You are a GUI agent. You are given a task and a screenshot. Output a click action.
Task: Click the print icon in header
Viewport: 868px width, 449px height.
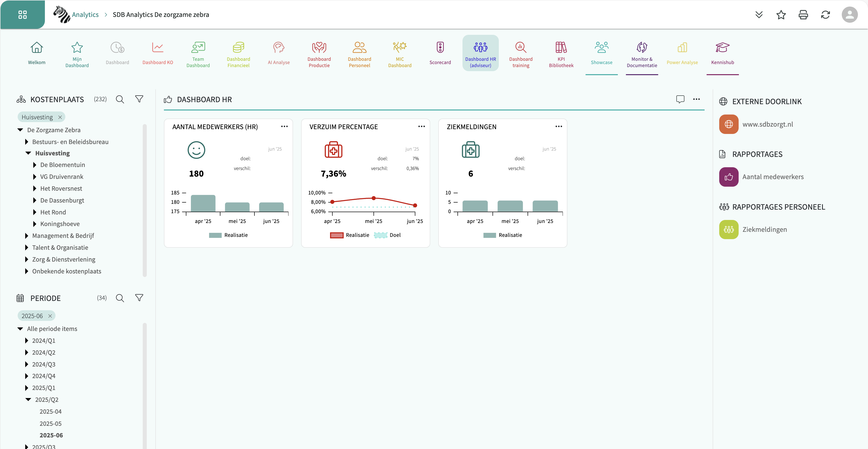[x=803, y=14]
